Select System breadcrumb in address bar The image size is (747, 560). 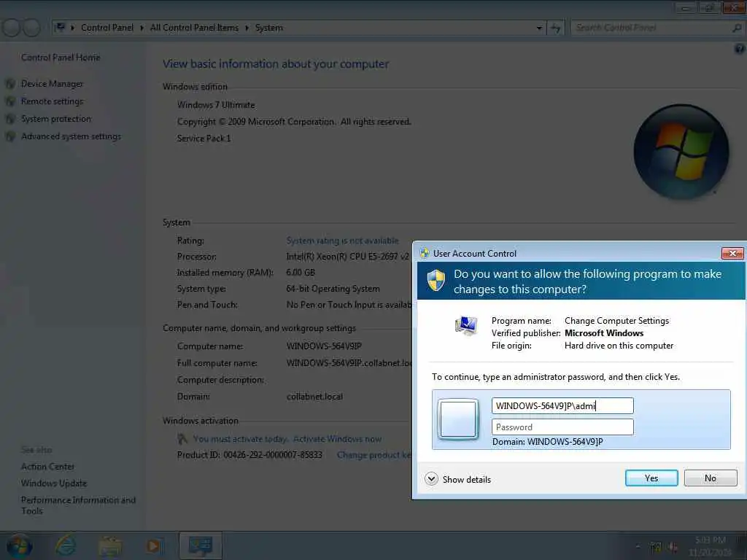[268, 28]
